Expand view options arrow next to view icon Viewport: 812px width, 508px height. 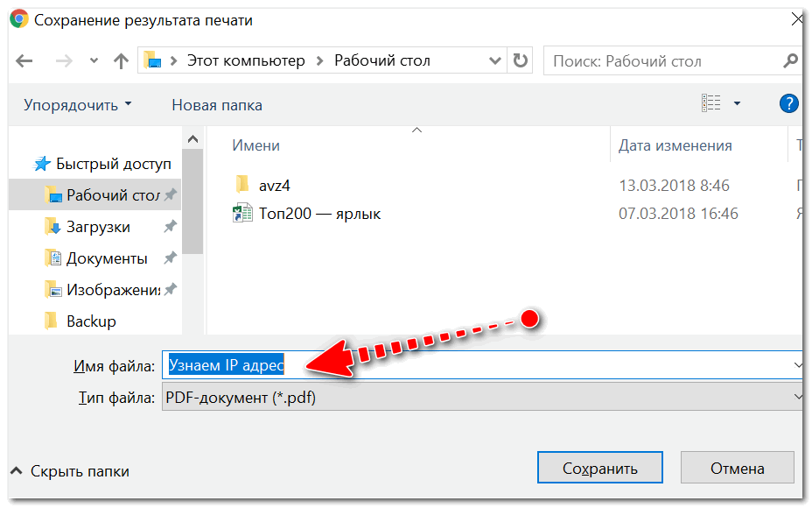click(x=737, y=104)
